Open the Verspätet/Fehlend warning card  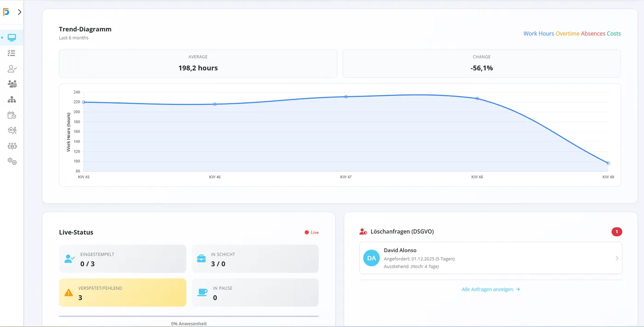tap(122, 293)
